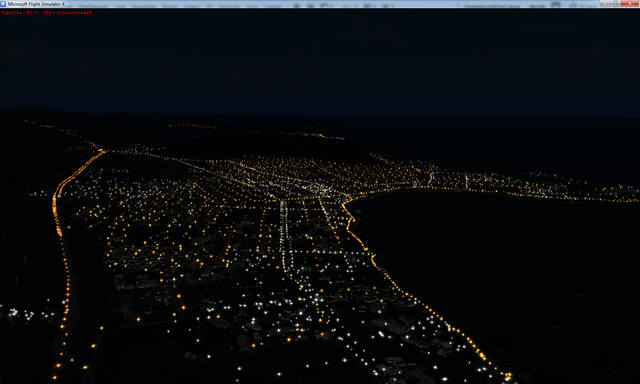This screenshot has height=384, width=640.
Task: Click the red frame rate readout text
Action: point(46,13)
